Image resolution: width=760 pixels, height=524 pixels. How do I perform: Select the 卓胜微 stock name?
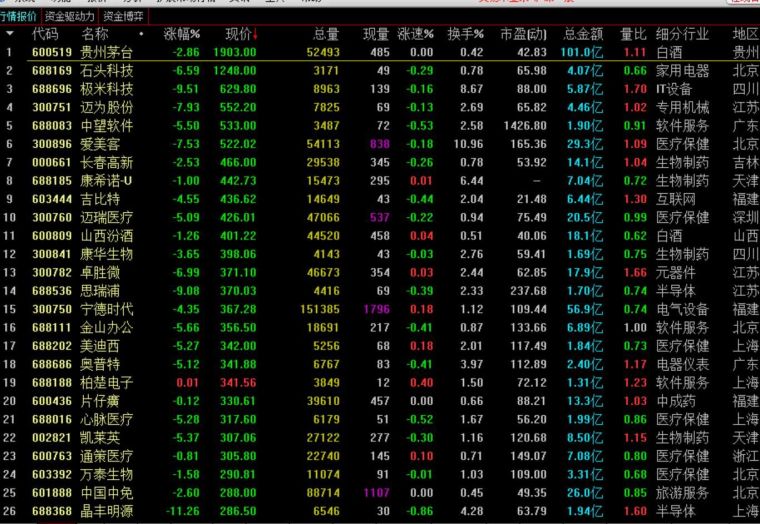click(x=100, y=272)
